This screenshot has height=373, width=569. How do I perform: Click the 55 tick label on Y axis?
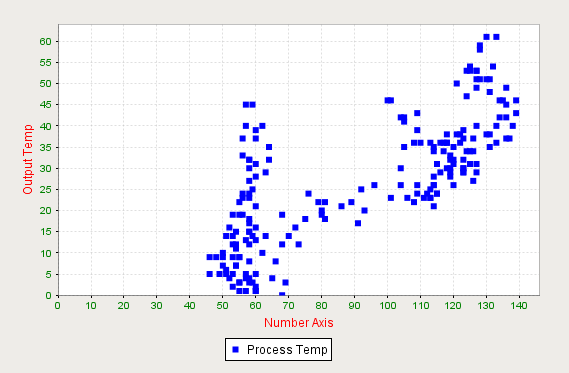(46, 62)
